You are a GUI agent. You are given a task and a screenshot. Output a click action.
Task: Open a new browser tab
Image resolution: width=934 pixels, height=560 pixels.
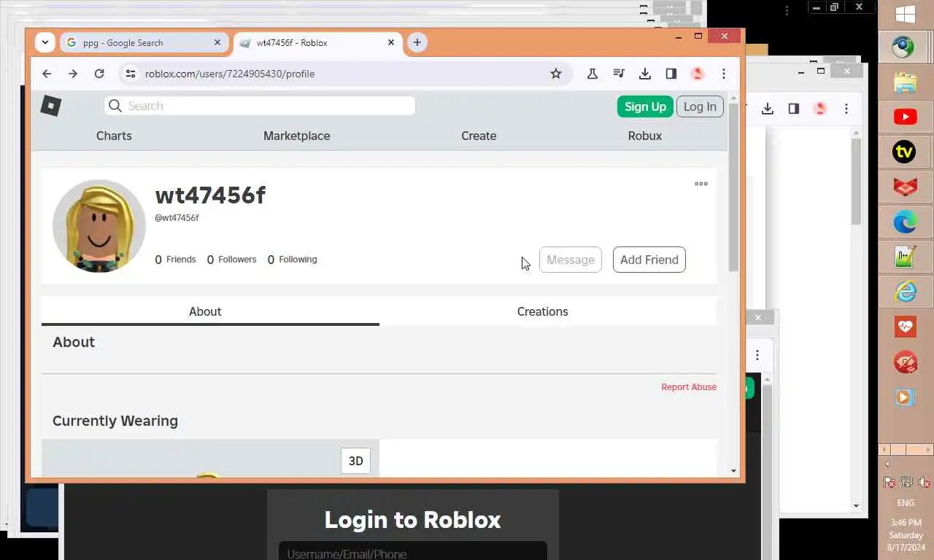[417, 42]
